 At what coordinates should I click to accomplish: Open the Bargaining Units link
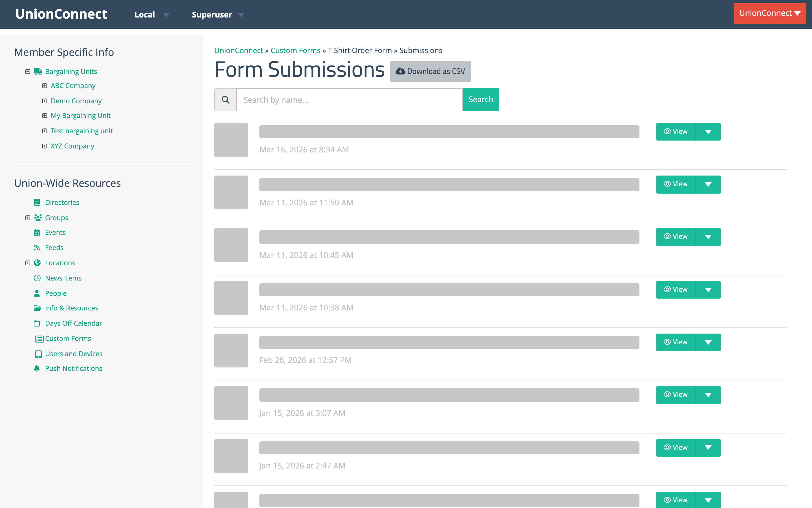71,72
